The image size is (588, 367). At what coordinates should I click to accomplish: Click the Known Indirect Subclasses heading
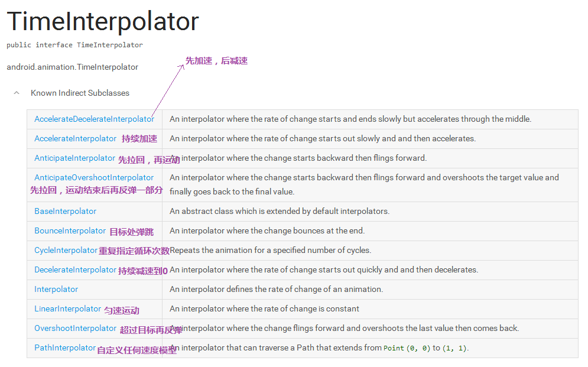(x=80, y=93)
